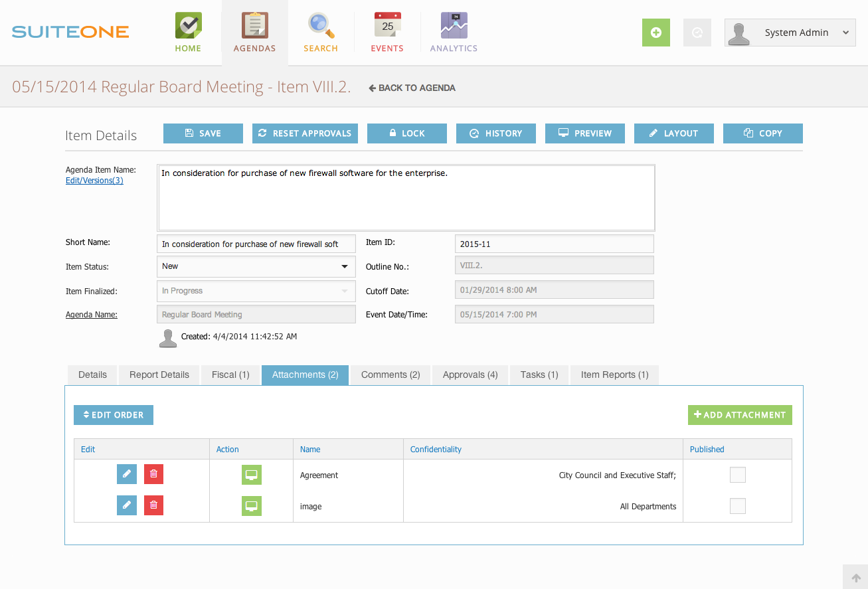The image size is (868, 589).
Task: Click the green plus add icon
Action: coord(655,33)
